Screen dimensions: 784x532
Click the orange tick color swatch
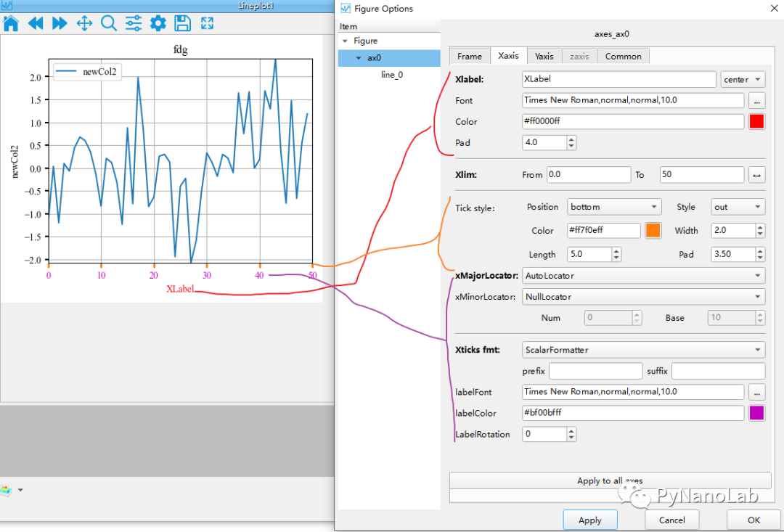[x=653, y=230]
